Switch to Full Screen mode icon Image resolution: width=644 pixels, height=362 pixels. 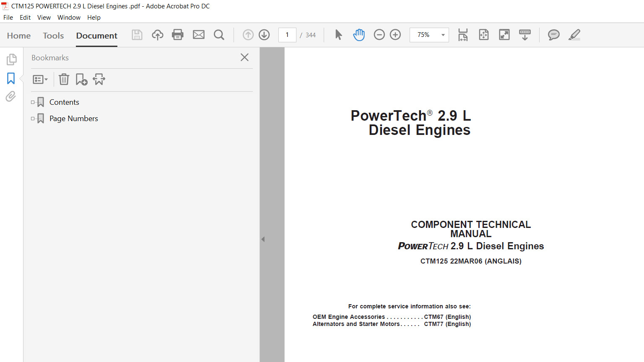(x=504, y=35)
